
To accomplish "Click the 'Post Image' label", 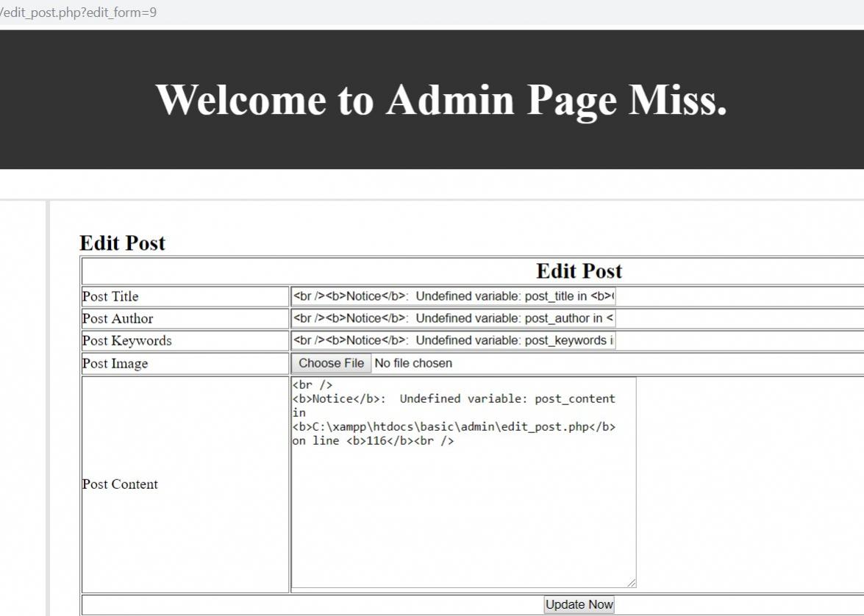I will click(x=115, y=364).
